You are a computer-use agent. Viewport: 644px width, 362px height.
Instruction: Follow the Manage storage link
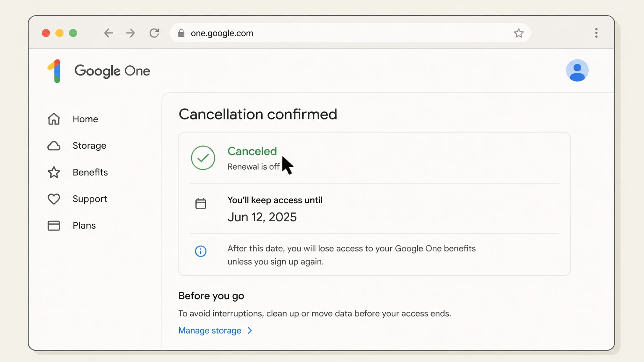click(x=210, y=331)
